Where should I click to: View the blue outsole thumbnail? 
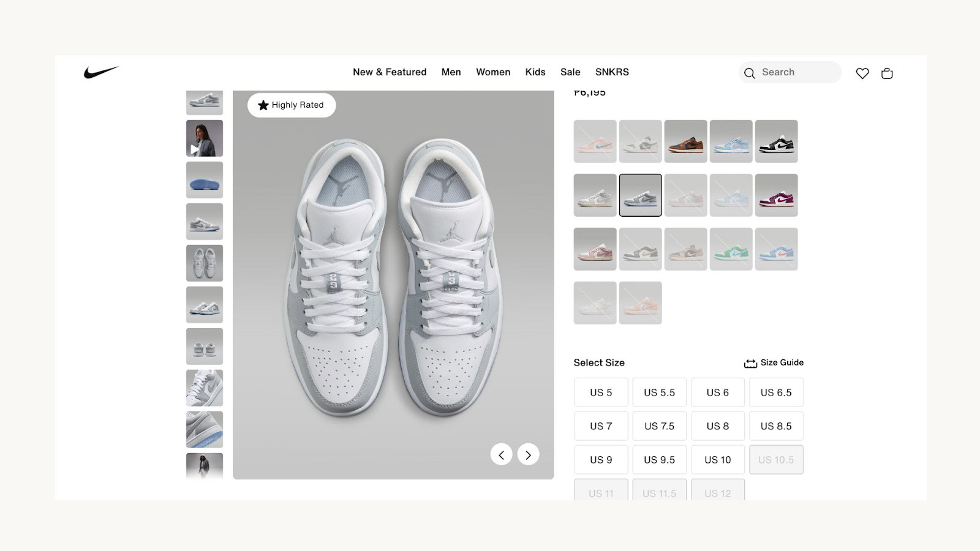205,180
